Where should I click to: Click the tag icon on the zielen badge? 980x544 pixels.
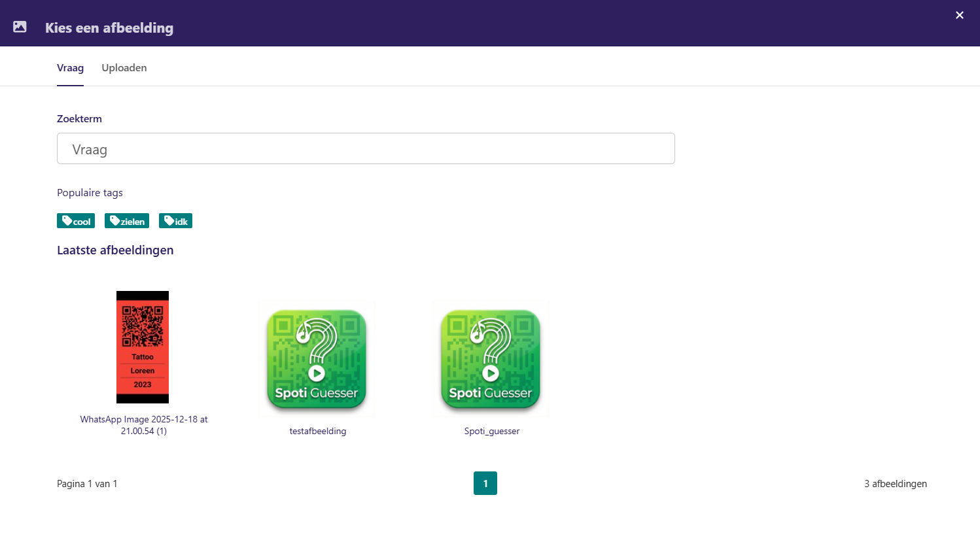coord(114,221)
